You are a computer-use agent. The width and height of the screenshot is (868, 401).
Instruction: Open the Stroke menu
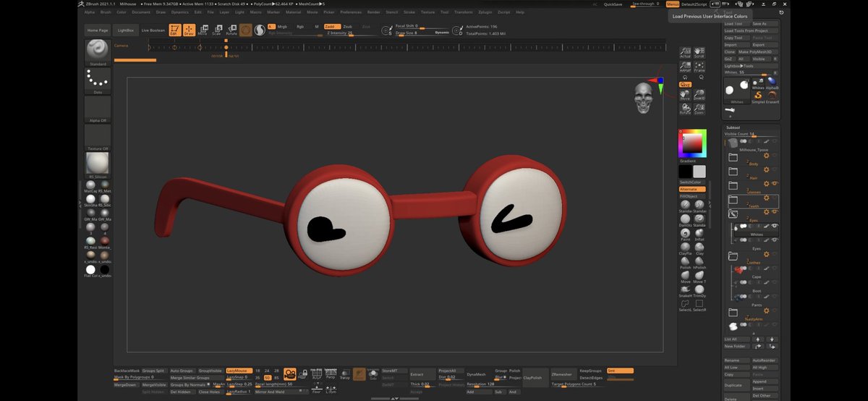[x=409, y=12]
